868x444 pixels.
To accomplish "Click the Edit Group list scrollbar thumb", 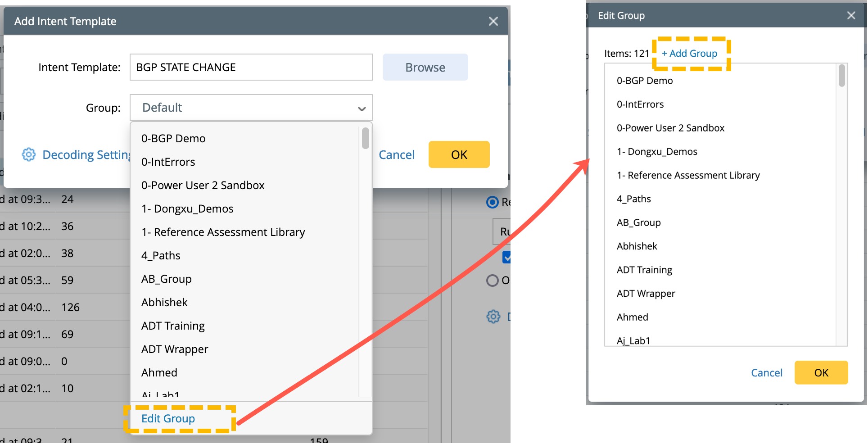I will pos(841,76).
